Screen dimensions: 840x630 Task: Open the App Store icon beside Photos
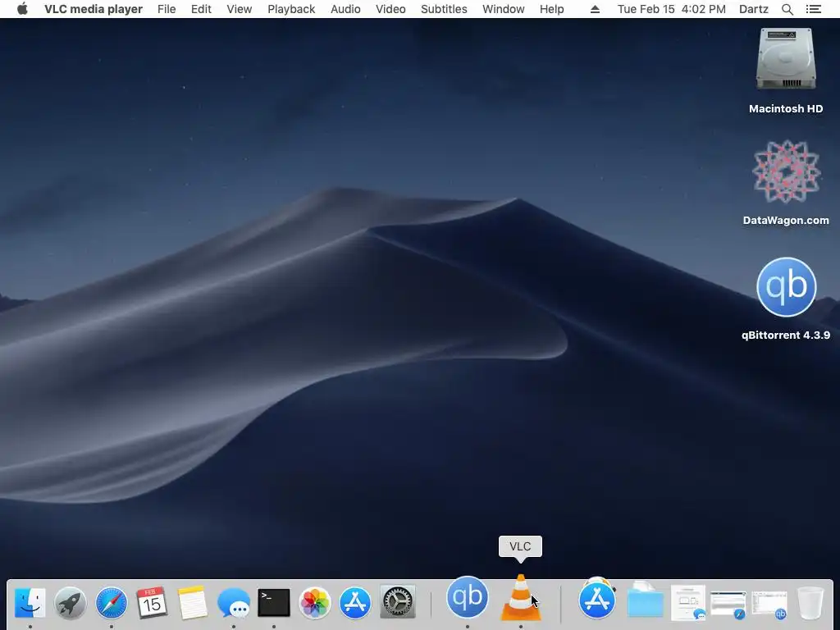pyautogui.click(x=354, y=603)
